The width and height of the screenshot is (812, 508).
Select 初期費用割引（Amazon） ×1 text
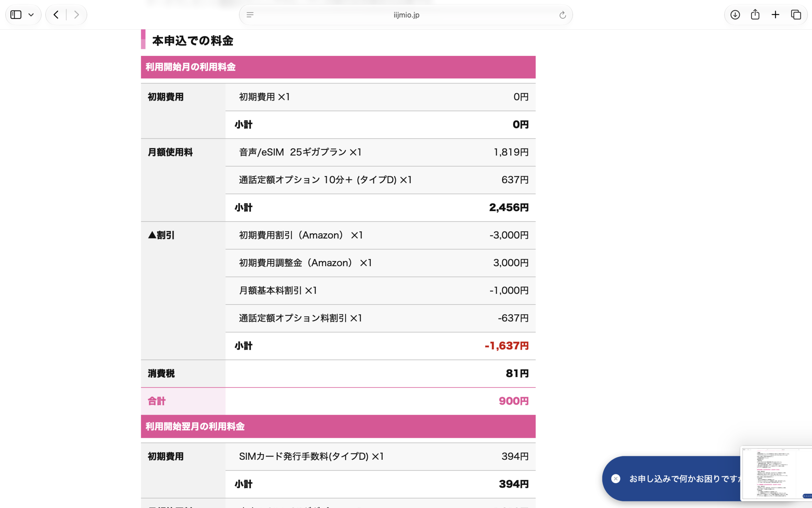[x=301, y=235]
